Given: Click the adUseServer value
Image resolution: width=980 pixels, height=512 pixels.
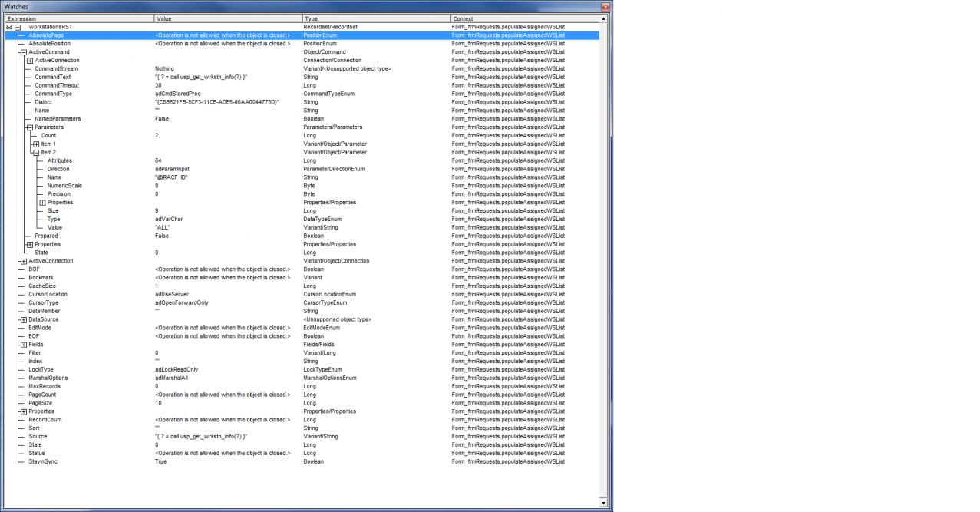Looking at the screenshot, I should click(171, 294).
